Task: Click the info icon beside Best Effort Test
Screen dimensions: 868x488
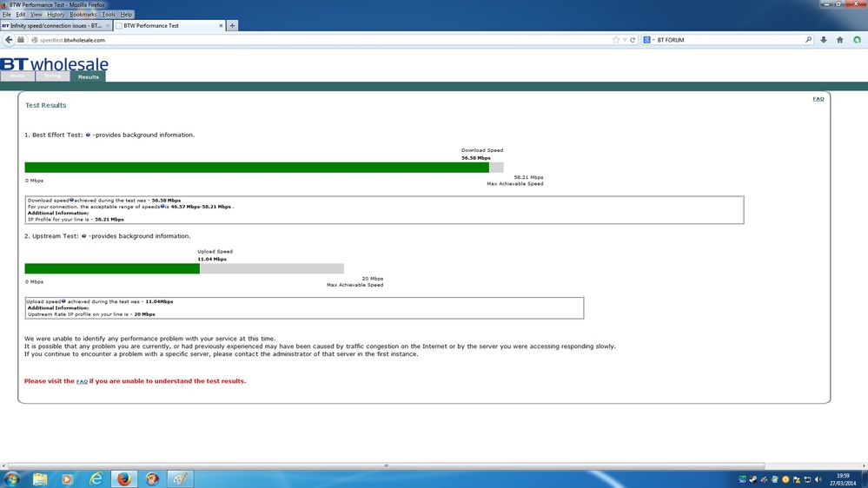Action: (x=88, y=135)
